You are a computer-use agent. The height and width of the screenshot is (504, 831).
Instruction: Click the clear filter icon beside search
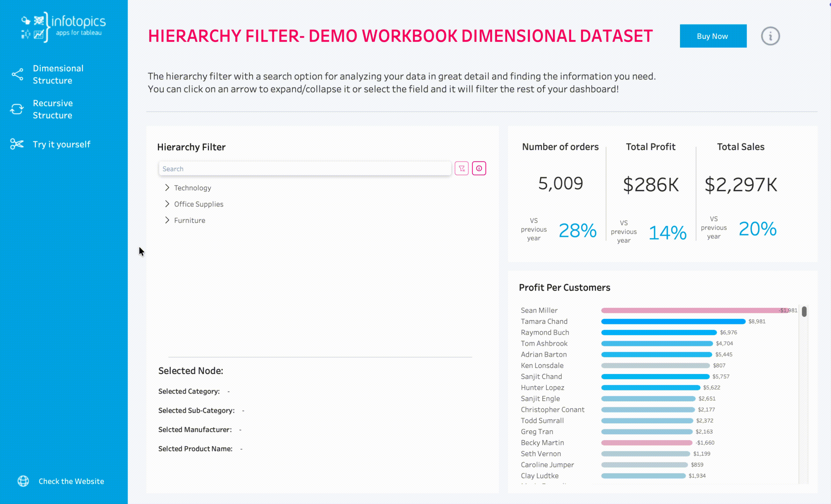461,168
